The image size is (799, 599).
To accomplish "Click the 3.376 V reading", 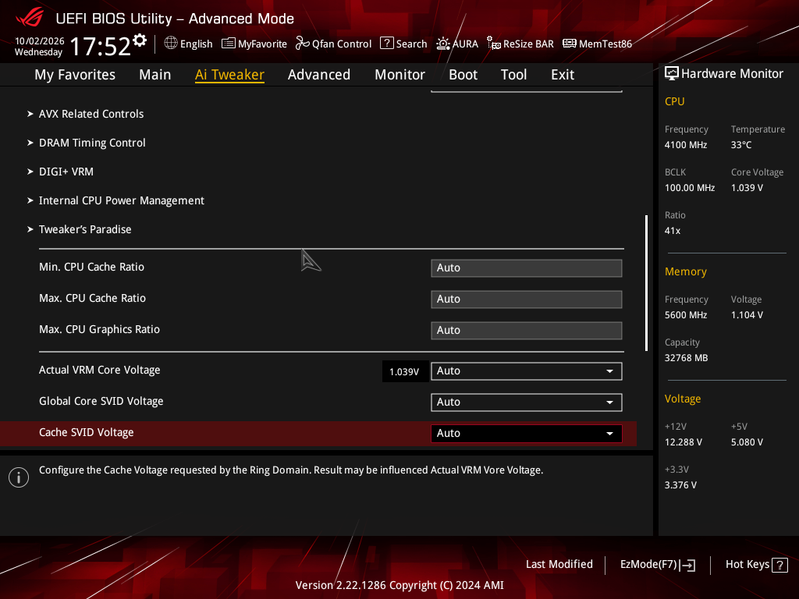I will point(680,485).
